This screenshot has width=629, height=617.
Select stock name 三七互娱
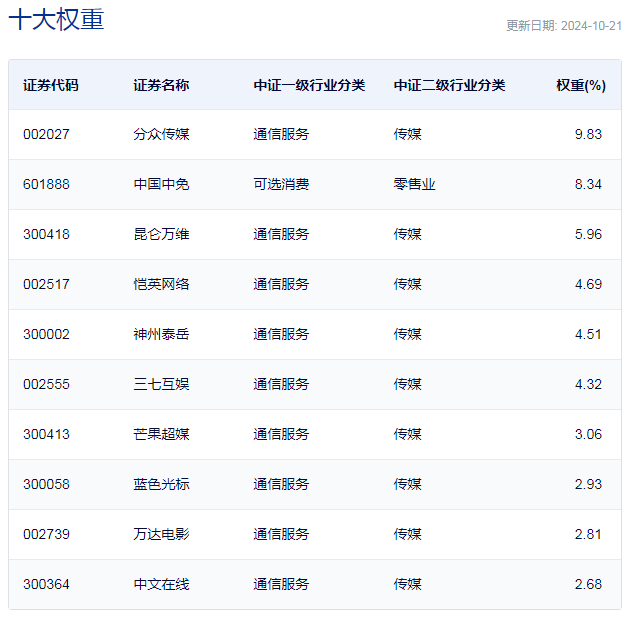[x=161, y=384]
